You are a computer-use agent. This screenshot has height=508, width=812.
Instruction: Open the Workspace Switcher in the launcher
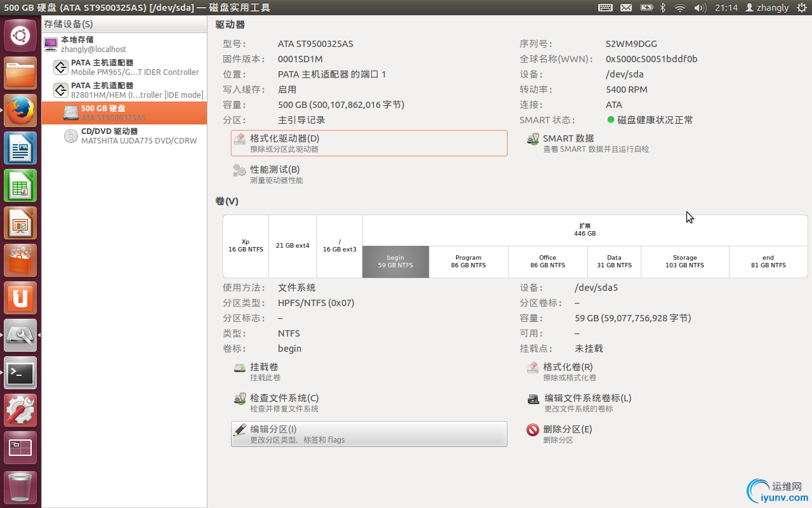(20, 448)
